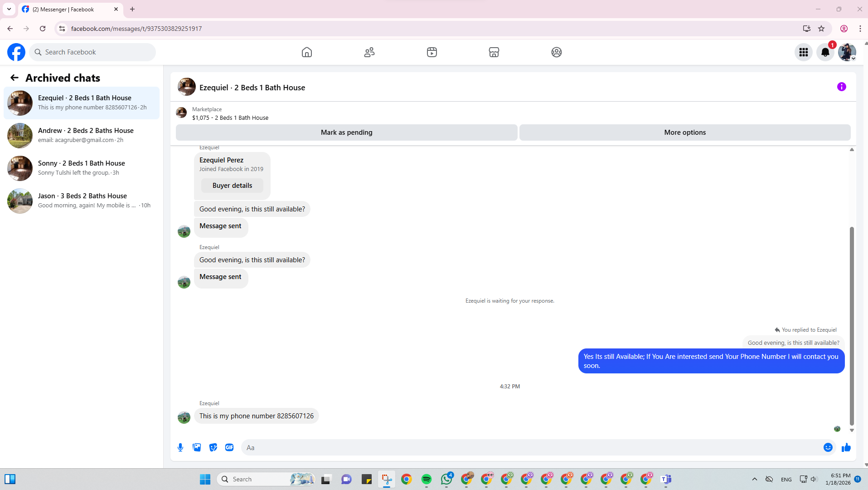Image resolution: width=868 pixels, height=490 pixels.
Task: Choose a GIF
Action: (x=229, y=447)
